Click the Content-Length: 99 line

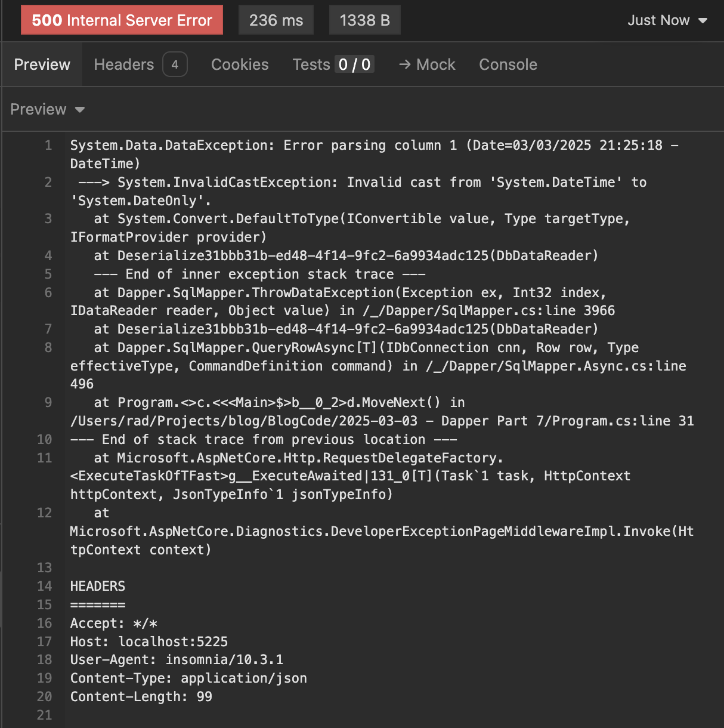pyautogui.click(x=141, y=697)
